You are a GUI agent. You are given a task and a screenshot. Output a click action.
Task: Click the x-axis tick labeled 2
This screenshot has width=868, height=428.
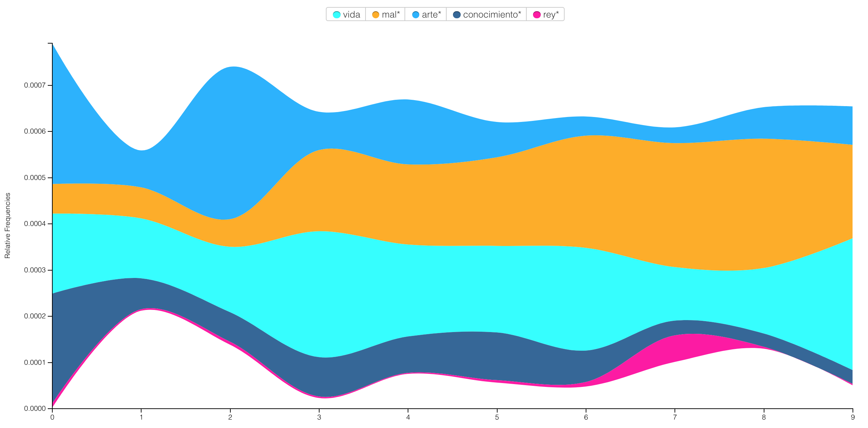230,417
